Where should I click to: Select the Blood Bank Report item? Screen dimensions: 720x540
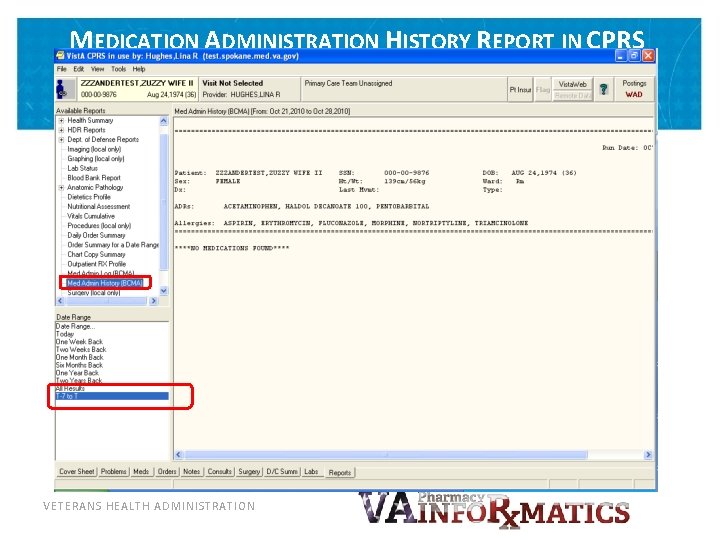(x=94, y=178)
